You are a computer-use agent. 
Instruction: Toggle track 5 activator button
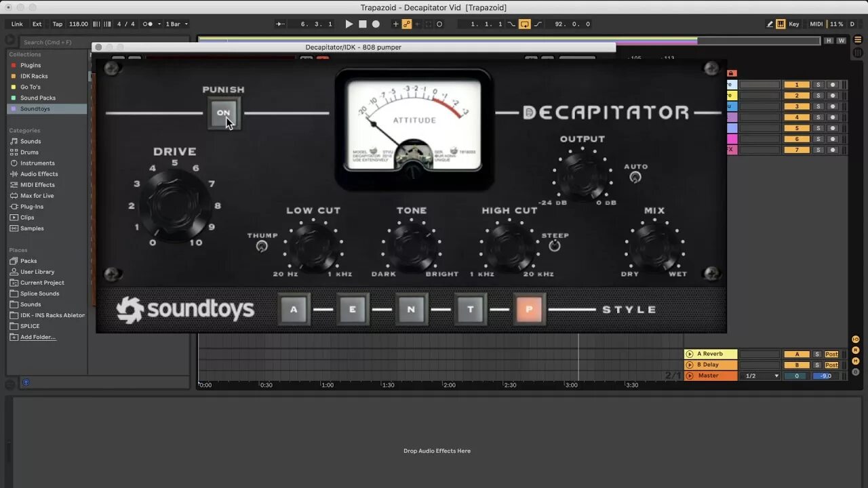(x=797, y=128)
